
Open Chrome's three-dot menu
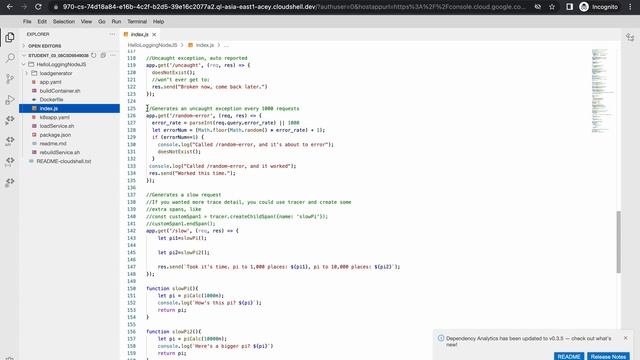[x=630, y=7]
